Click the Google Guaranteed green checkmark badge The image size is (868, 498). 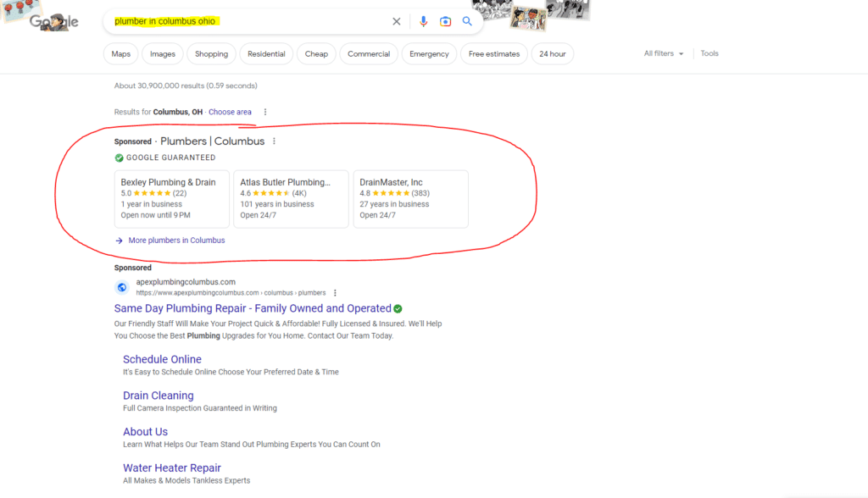pyautogui.click(x=119, y=158)
